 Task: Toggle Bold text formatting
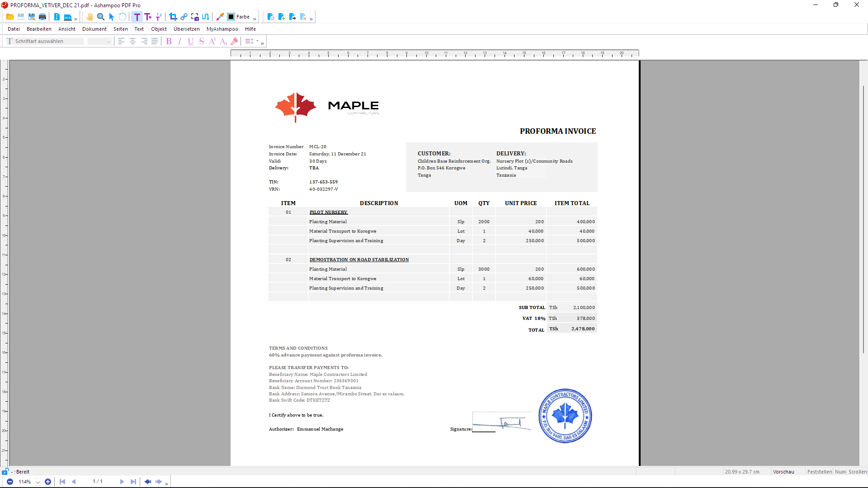point(169,41)
